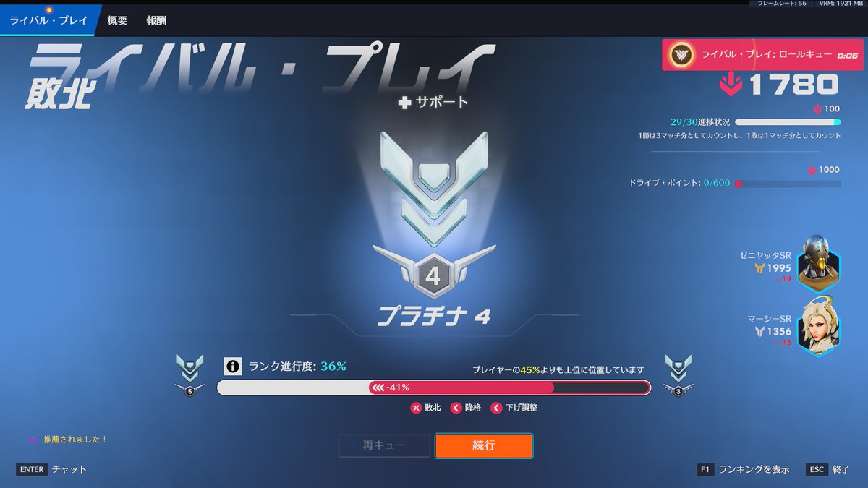Switch to the 報酬 tab
The width and height of the screenshot is (868, 488).
click(156, 20)
